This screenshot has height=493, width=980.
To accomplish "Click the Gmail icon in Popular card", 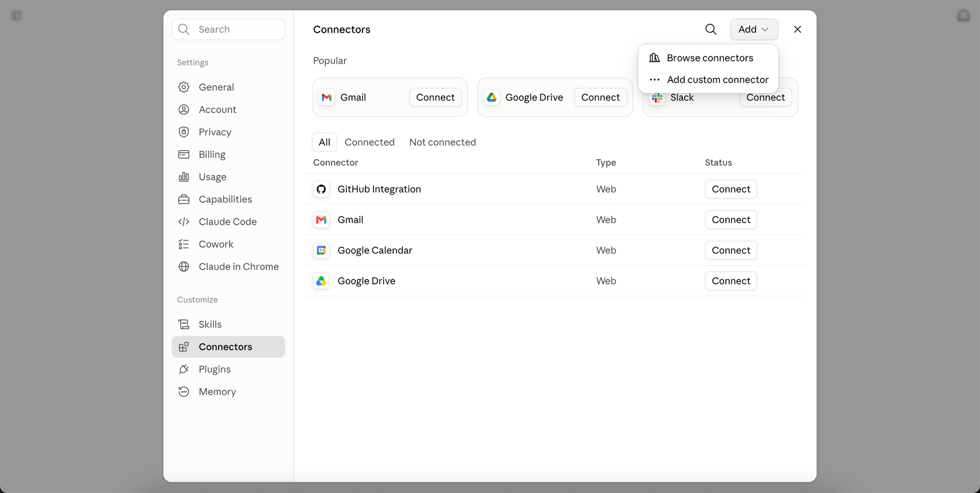I will coord(327,97).
